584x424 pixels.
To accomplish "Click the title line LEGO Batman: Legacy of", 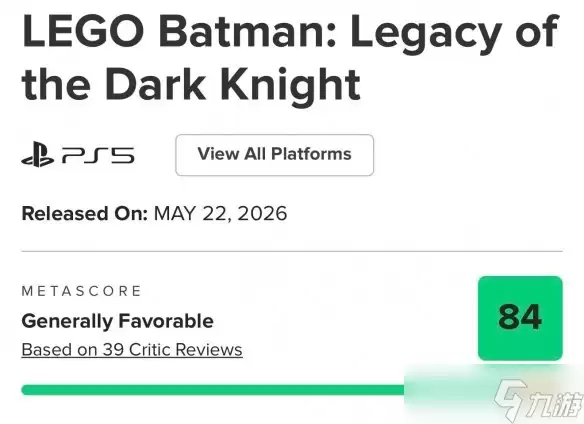I will click(291, 32).
